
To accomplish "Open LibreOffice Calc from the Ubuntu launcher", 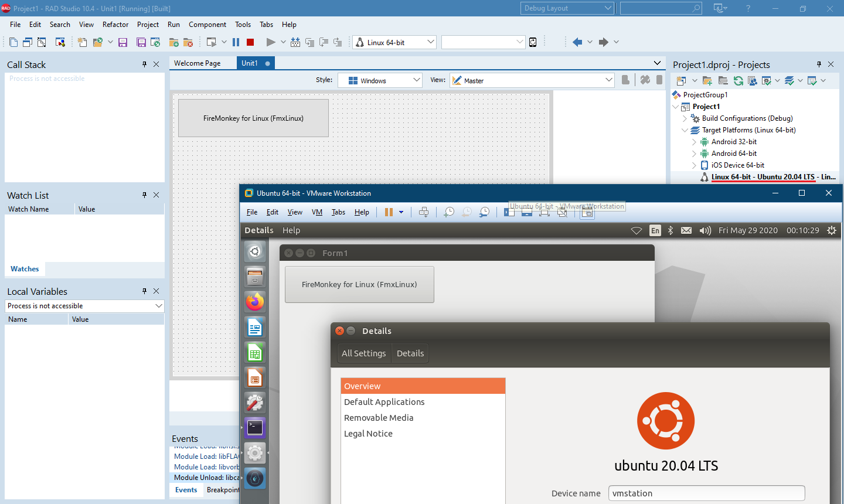I will click(x=255, y=353).
